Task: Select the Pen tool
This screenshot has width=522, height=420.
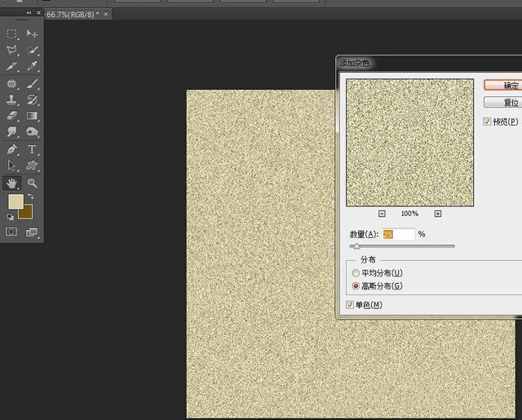Action: tap(12, 150)
